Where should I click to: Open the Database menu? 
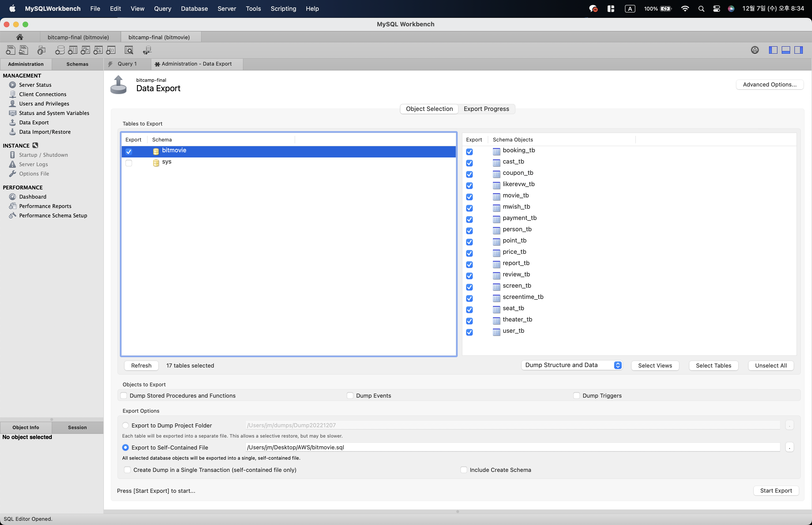click(x=194, y=9)
